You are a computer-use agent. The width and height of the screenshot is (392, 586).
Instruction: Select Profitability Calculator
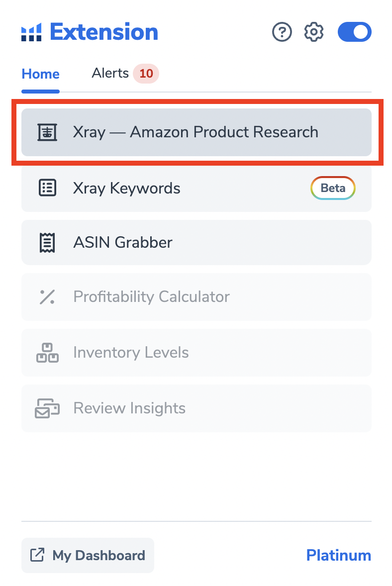(x=196, y=297)
